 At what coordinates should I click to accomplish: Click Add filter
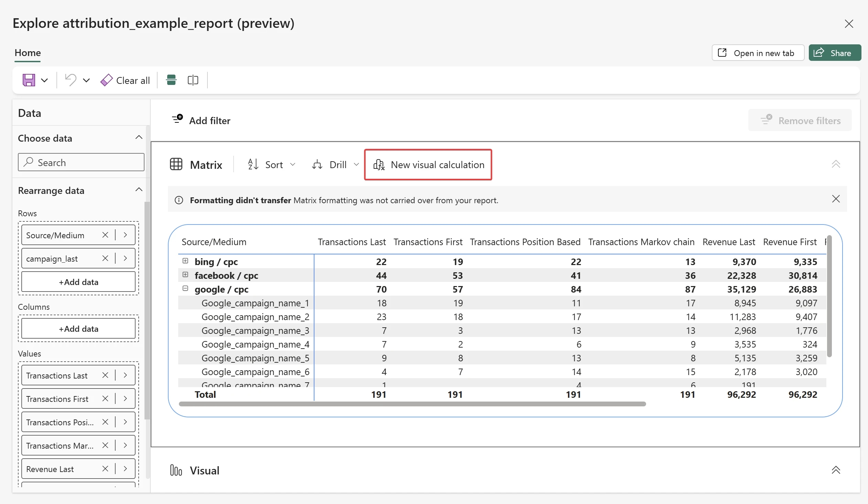201,120
